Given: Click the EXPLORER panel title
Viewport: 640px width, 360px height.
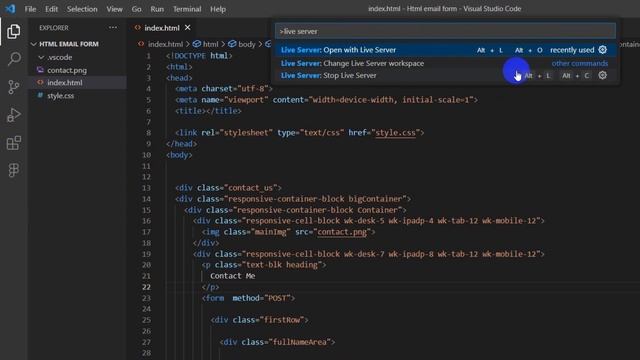Looking at the screenshot, I should click(54, 28).
